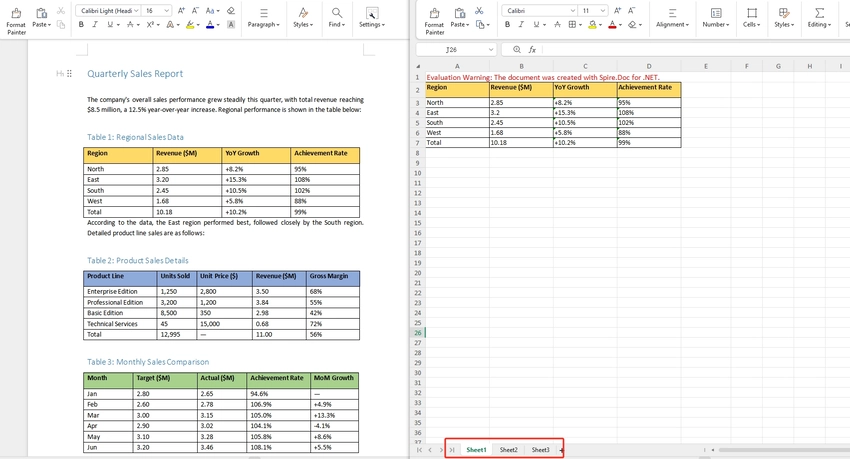Screen dimensions: 850x459
Task: Click the clear formatting eraser in document toolbar
Action: click(231, 11)
